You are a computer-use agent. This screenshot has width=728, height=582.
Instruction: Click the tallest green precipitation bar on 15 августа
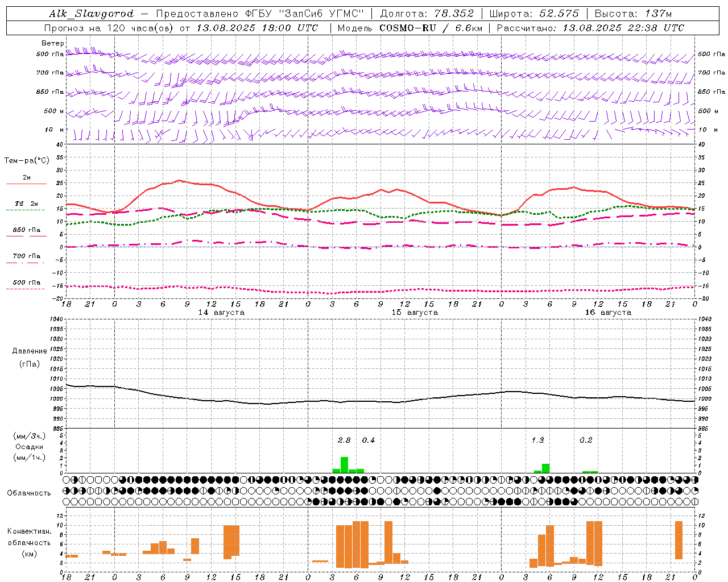pyautogui.click(x=344, y=465)
